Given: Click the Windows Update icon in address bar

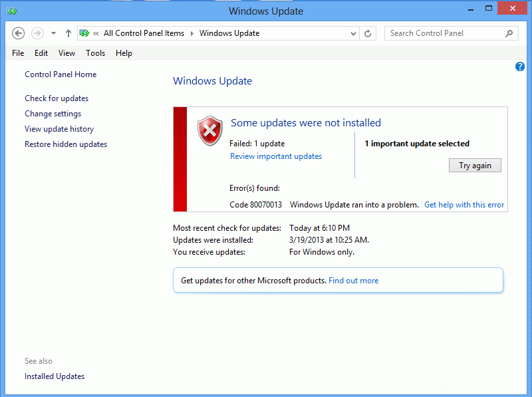Looking at the screenshot, I should (x=84, y=33).
